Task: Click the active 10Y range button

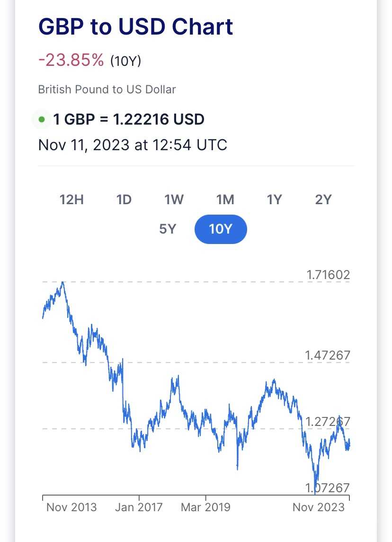Action: [221, 229]
